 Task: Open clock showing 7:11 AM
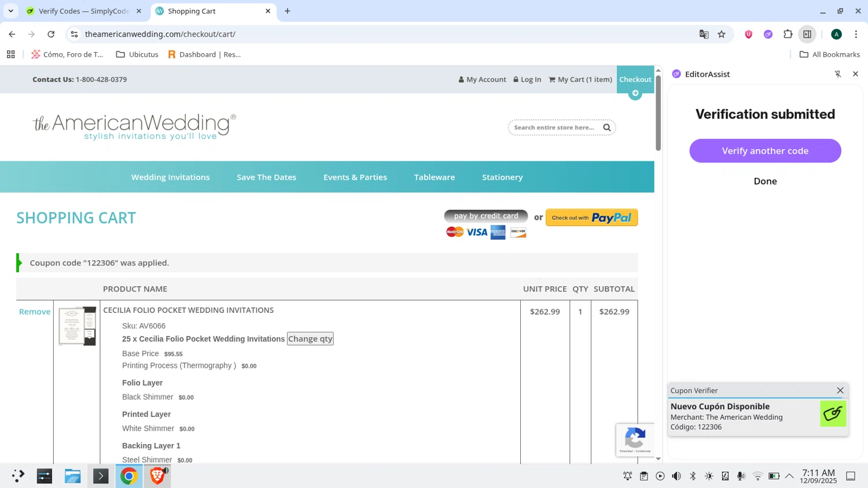818,476
